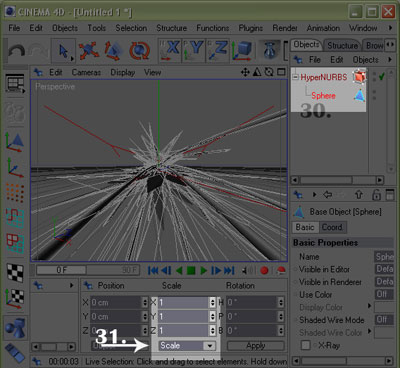Toggle the Y axis lock

point(193,51)
